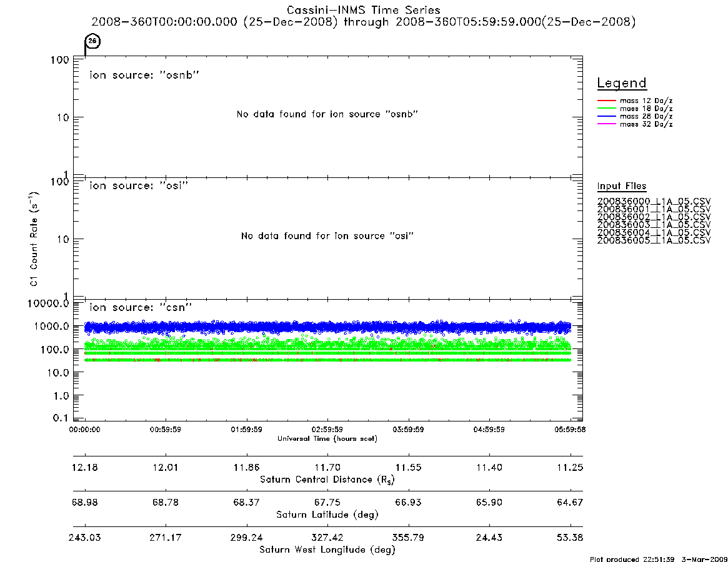This screenshot has height=562, width=728.
Task: Click the Saturn West Longitude axis label
Action: (x=327, y=550)
